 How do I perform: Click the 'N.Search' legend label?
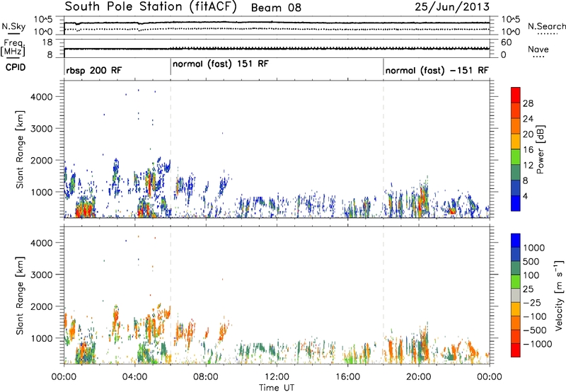click(x=547, y=26)
